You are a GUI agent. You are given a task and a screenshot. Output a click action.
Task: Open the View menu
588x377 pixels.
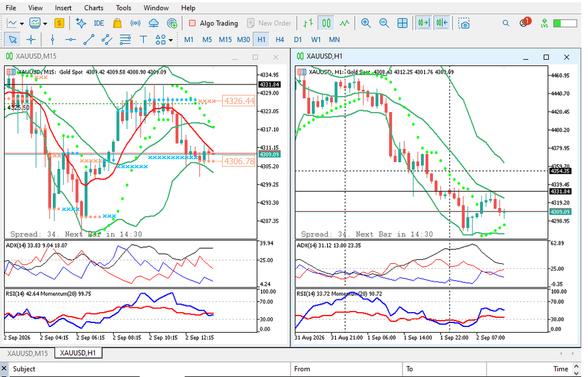click(35, 7)
